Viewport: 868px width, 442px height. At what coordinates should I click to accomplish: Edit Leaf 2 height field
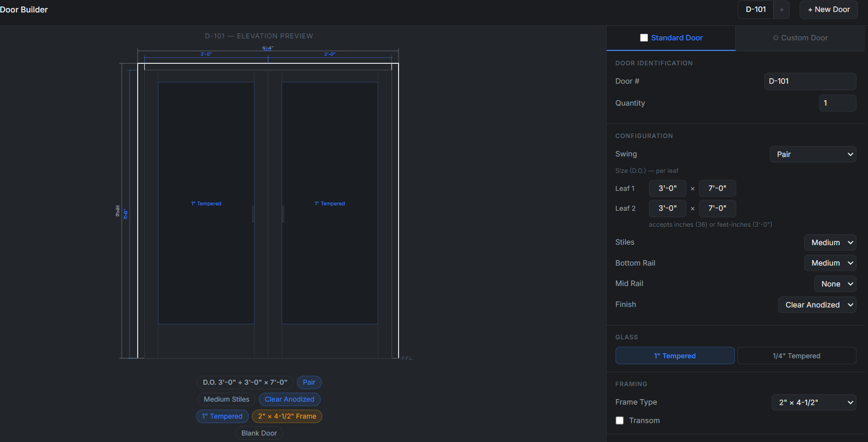click(717, 208)
